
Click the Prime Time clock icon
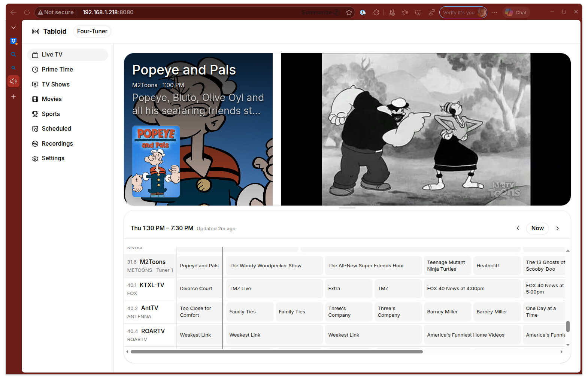click(35, 70)
